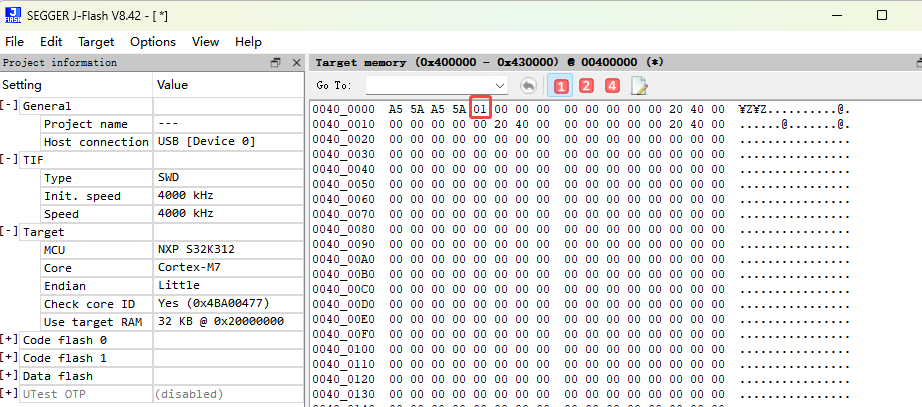
Task: Click memory address 0040_0020
Action: [x=343, y=139]
